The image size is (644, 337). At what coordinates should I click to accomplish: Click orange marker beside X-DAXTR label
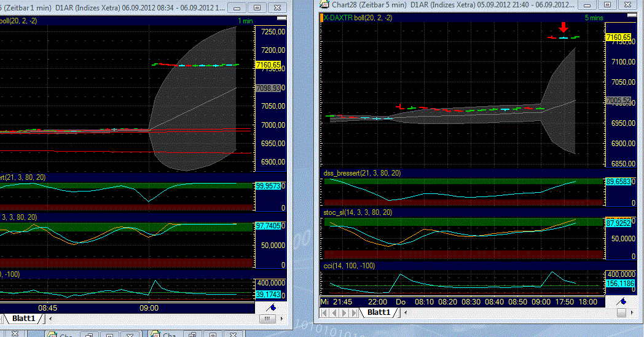click(x=321, y=18)
